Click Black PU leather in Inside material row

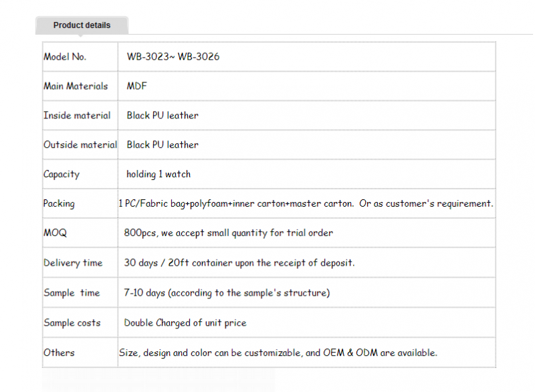point(163,115)
